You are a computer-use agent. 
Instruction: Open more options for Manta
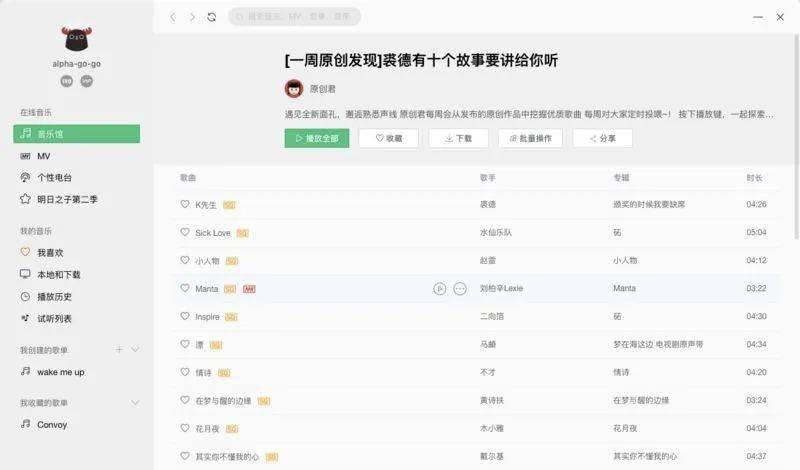(460, 289)
